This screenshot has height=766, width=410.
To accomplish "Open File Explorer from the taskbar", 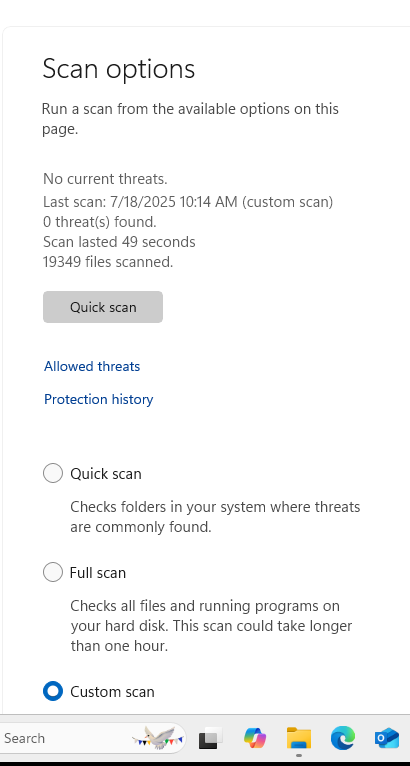I will [x=299, y=738].
